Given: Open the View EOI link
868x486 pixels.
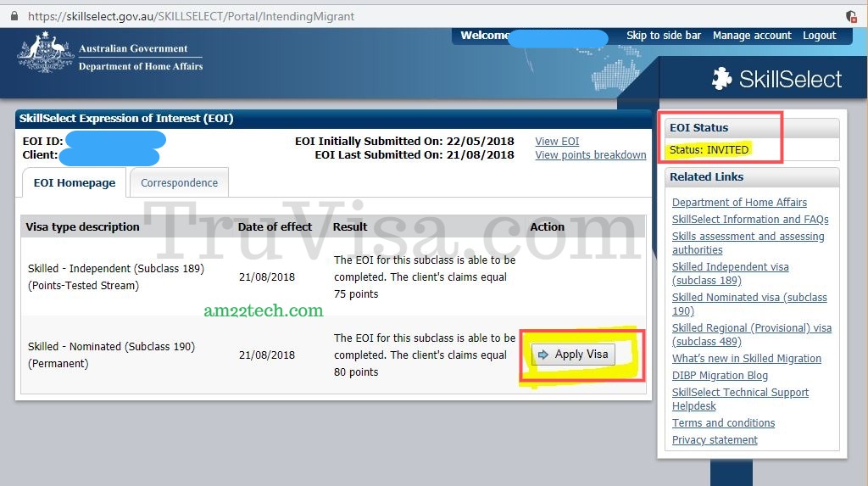Looking at the screenshot, I should pos(557,142).
